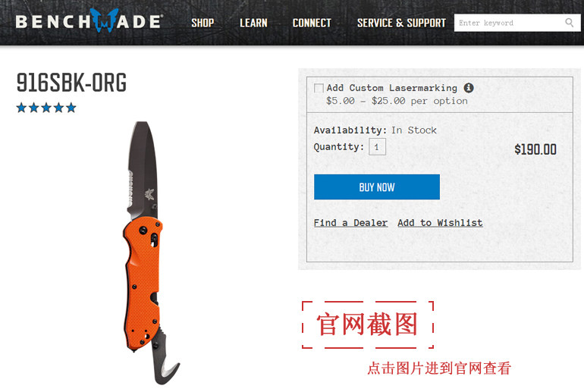Enable Add Custom Lasermarking checkbox
Image resolution: width=584 pixels, height=392 pixels.
(319, 88)
